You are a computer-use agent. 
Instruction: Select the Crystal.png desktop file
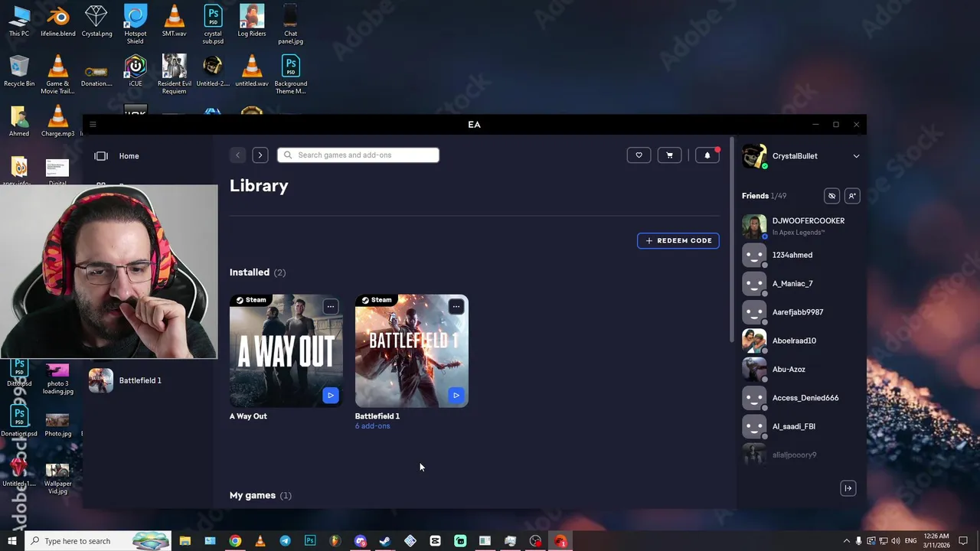point(96,21)
